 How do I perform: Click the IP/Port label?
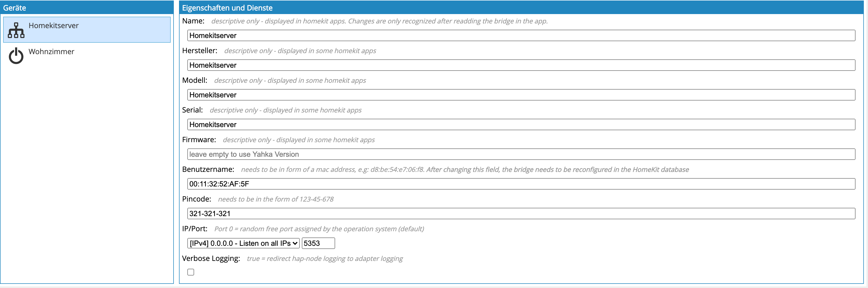click(195, 229)
